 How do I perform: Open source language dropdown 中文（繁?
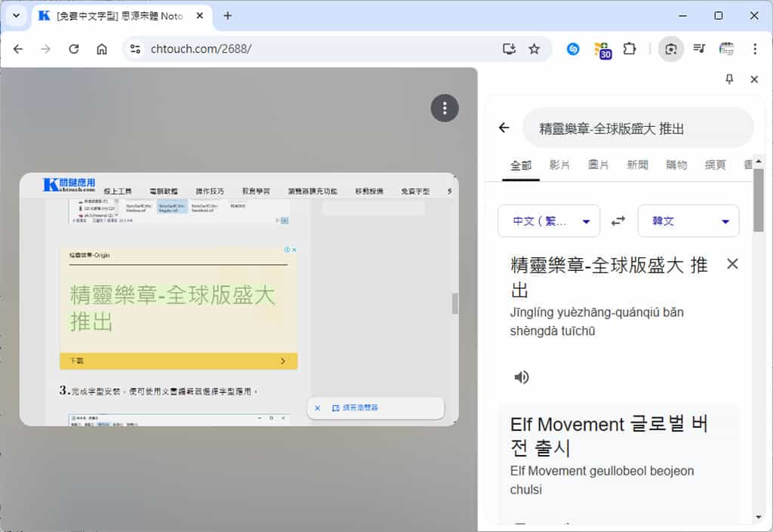pos(549,221)
